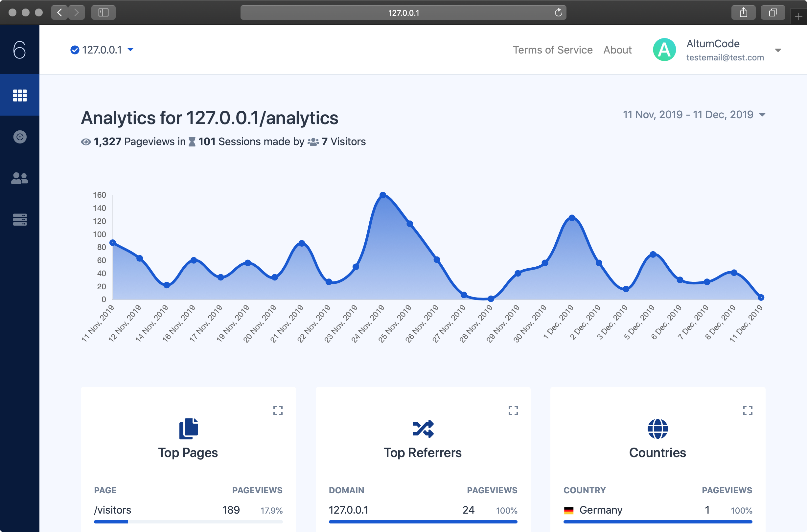Expand the Top Pages card fullscreen icon
The height and width of the screenshot is (532, 807).
278,410
